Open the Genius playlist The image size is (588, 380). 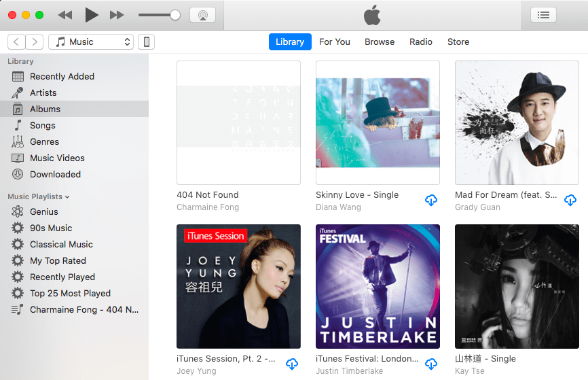point(44,212)
